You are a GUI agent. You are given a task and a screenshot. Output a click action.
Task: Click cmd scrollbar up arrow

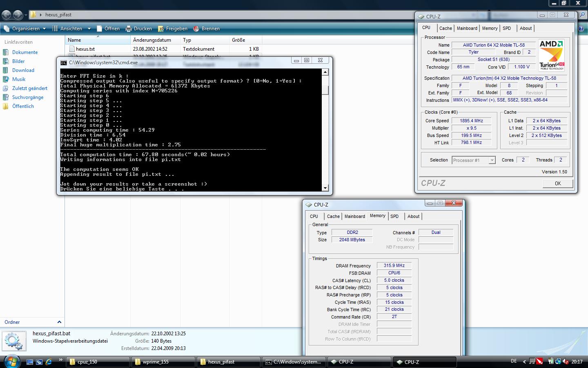(325, 72)
